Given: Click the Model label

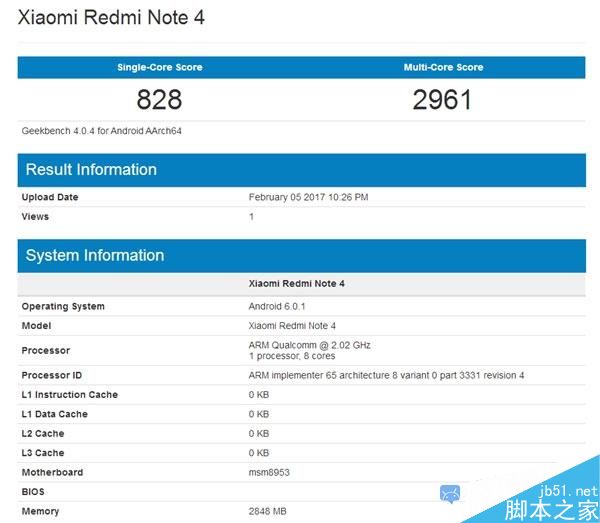Looking at the screenshot, I should (36, 326).
